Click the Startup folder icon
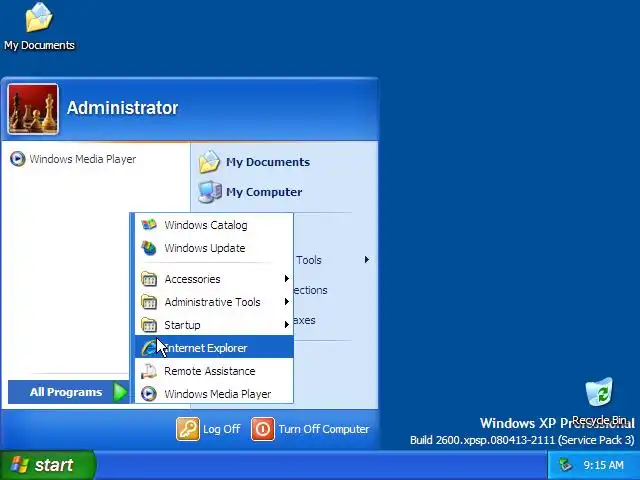The image size is (640, 480). point(149,325)
